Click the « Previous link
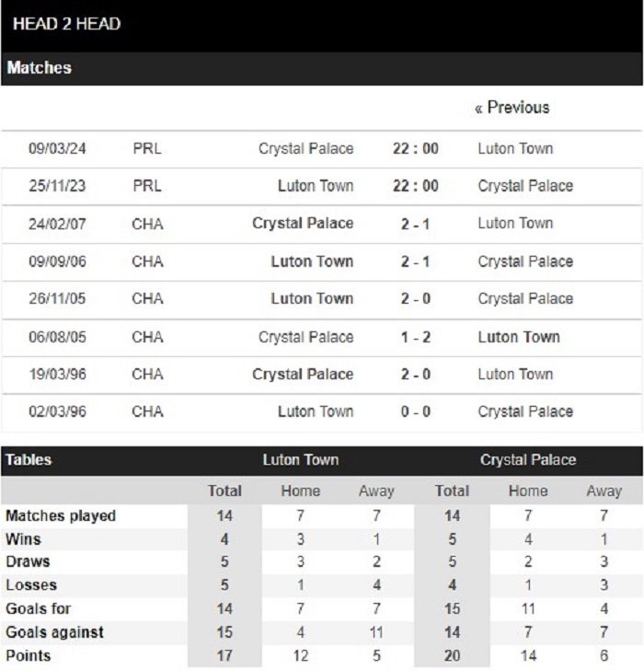644x671 pixels. (512, 108)
